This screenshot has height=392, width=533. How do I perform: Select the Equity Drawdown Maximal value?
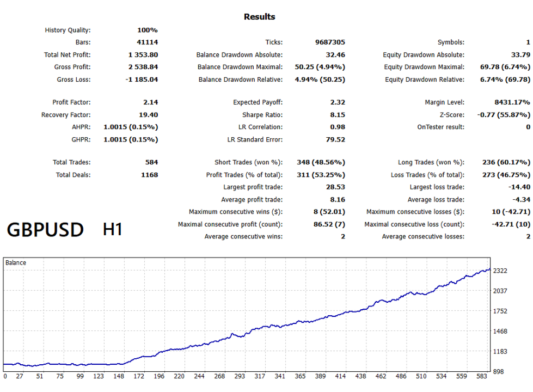click(x=505, y=67)
